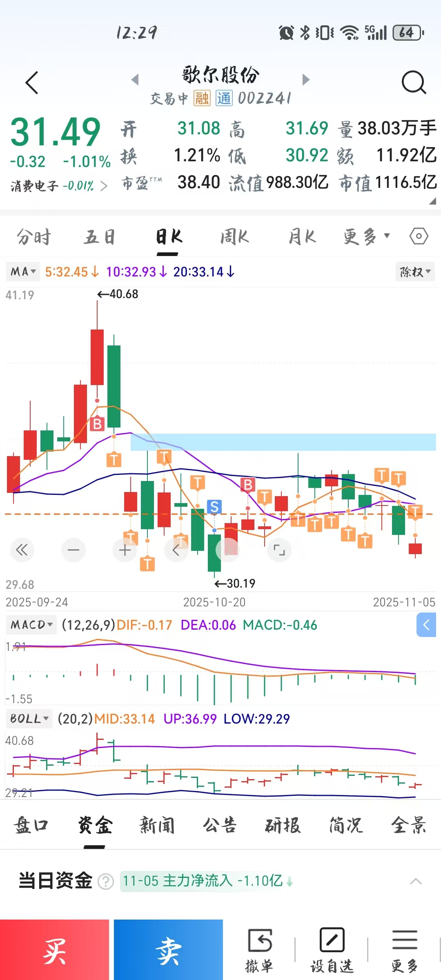Switch to 周K chart tab
Image resolution: width=441 pixels, height=980 pixels.
[235, 237]
